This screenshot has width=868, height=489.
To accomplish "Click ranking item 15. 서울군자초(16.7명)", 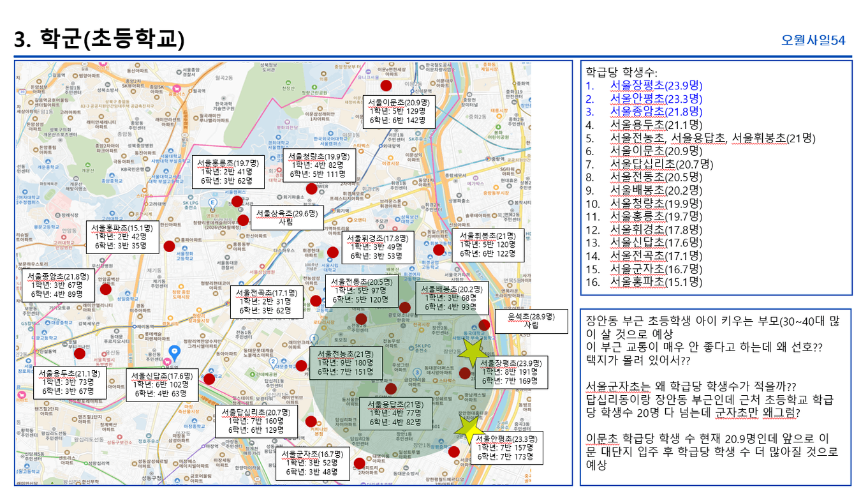I will point(644,268).
